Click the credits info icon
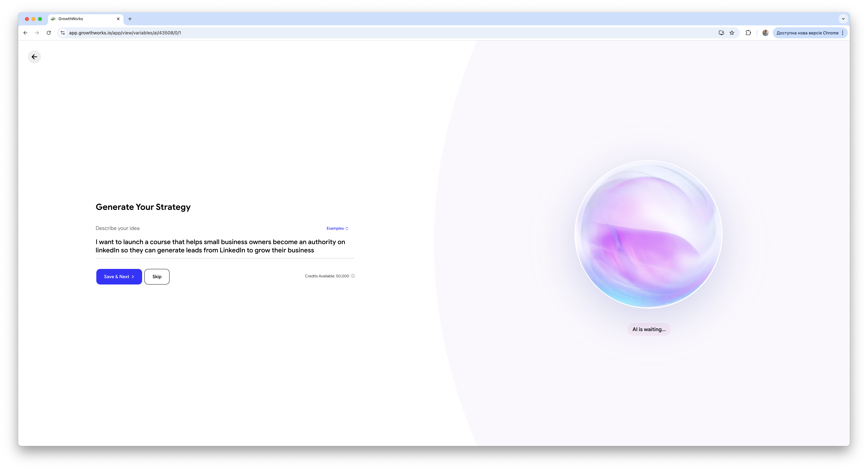 (x=353, y=276)
